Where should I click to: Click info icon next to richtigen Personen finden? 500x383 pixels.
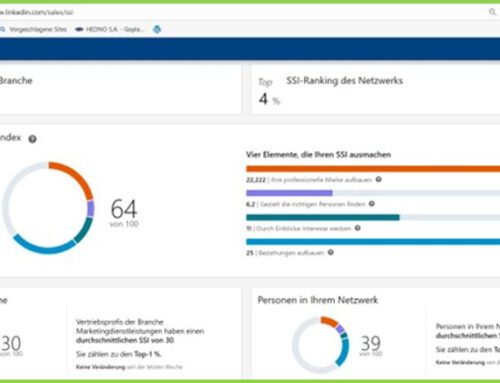pyautogui.click(x=372, y=204)
